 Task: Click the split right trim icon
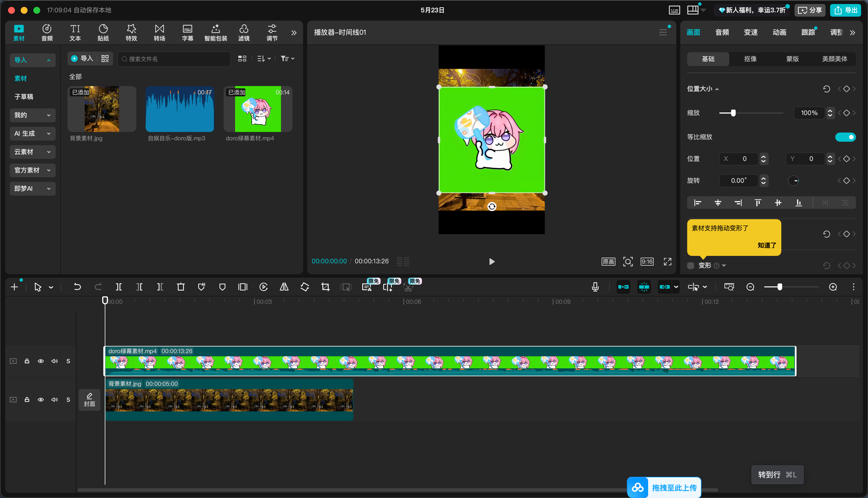tap(160, 287)
